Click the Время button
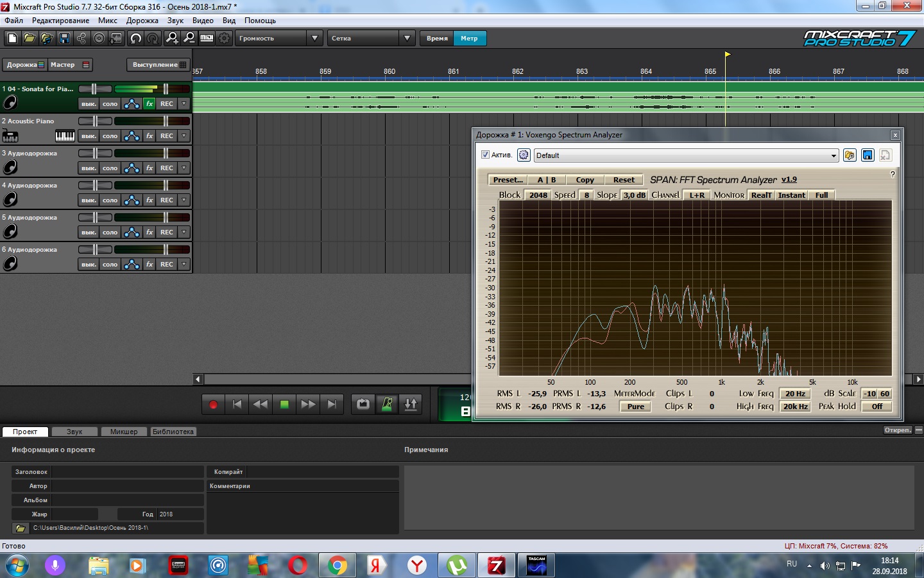The image size is (924, 578). (x=437, y=39)
